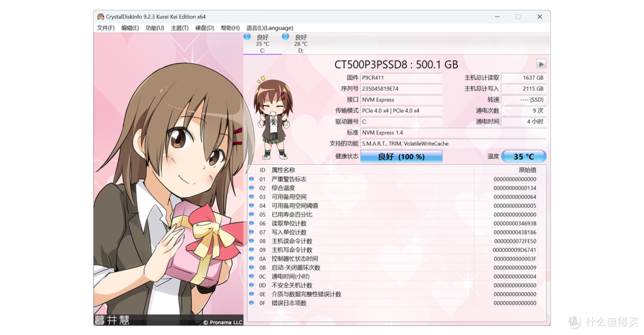Screen dimensions: 644x335
Task: Click the power on count value 9 次
Action: coord(524,110)
